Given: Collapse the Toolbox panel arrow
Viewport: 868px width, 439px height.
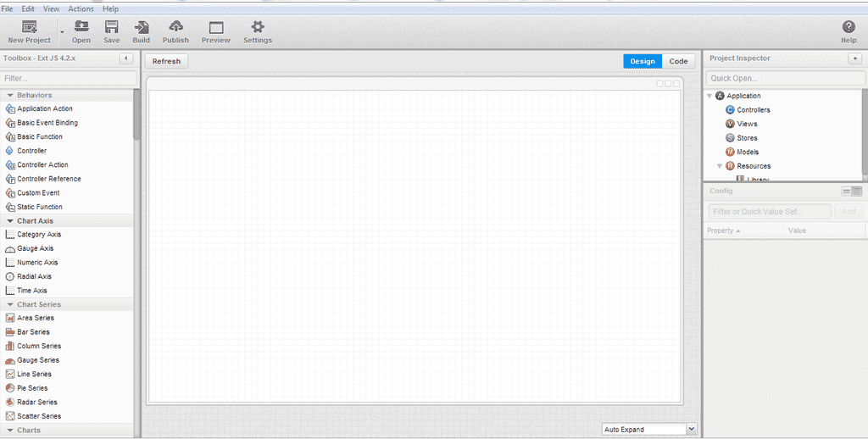Looking at the screenshot, I should 126,58.
